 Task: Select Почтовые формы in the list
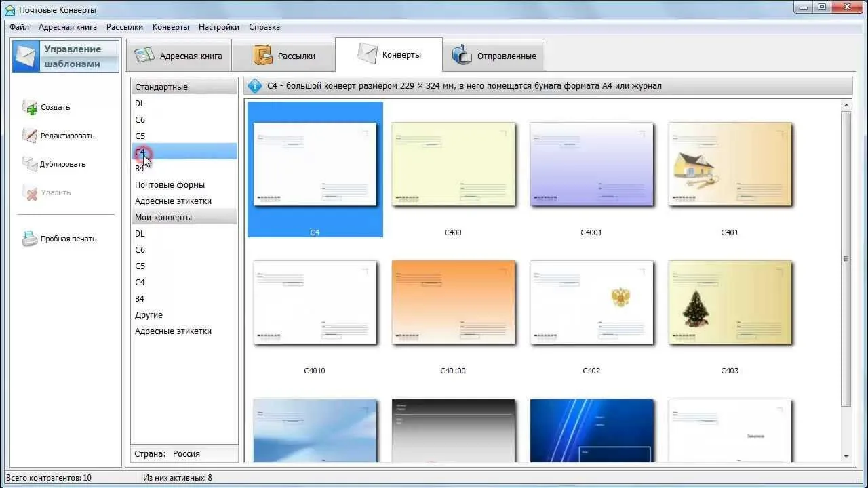(170, 185)
